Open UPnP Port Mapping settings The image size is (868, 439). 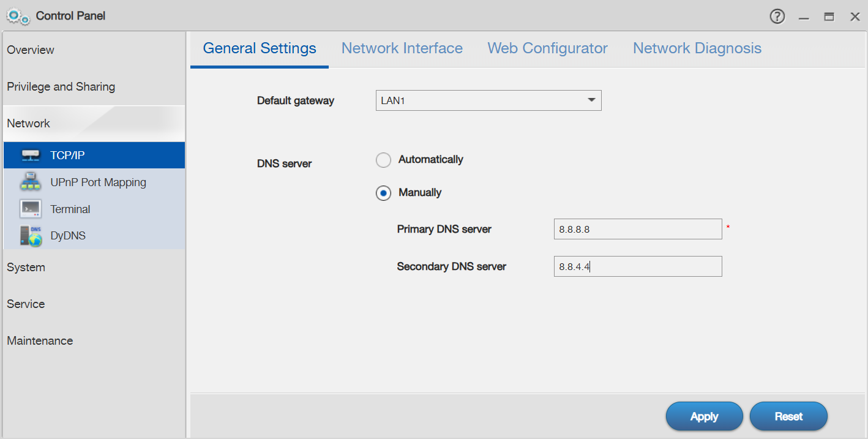[94, 182]
